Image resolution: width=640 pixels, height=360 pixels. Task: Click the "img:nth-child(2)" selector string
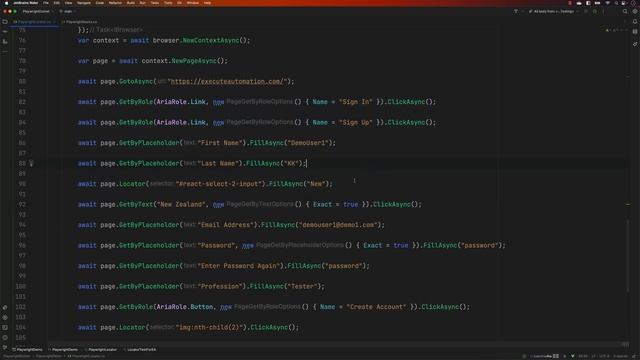tap(209, 327)
